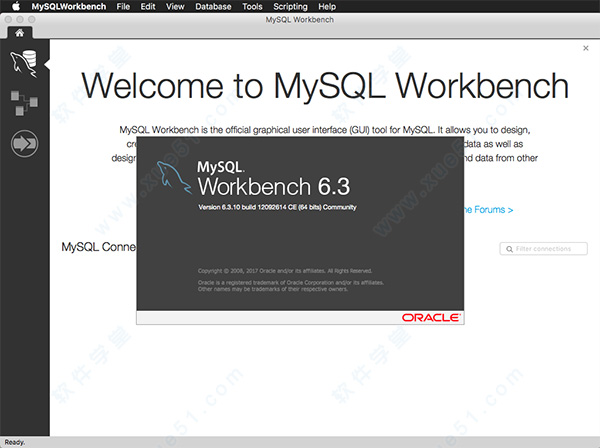Expand the Edit menu
Image resolution: width=600 pixels, height=448 pixels.
tap(148, 6)
